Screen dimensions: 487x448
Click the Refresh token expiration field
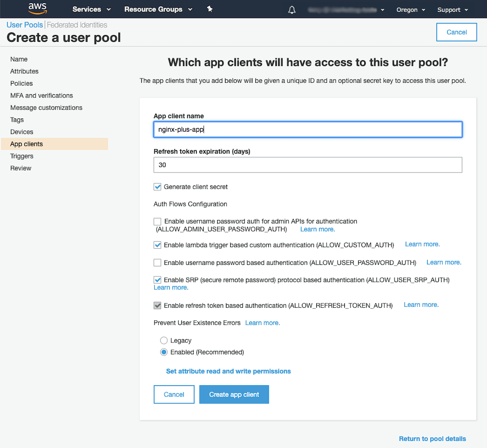pos(308,165)
